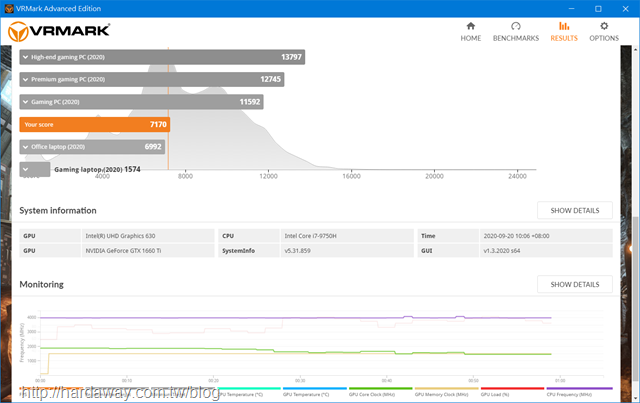
Task: Click the System information heading
Action: (x=58, y=210)
